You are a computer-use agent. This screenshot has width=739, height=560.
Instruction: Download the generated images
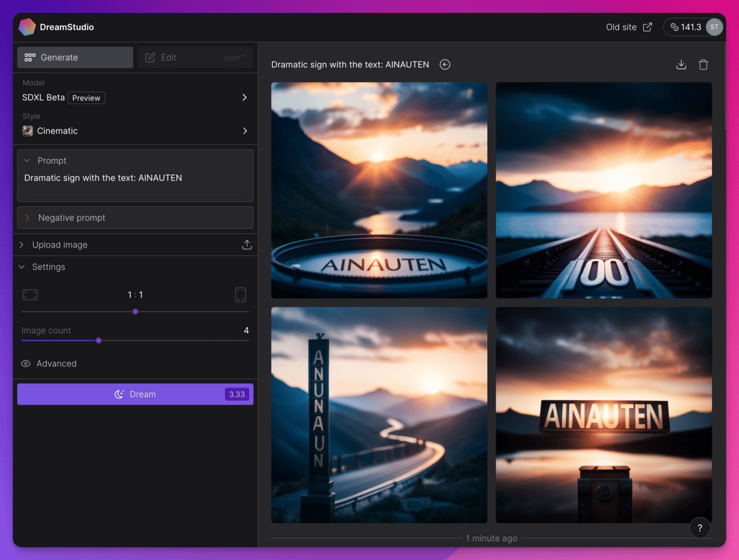point(681,65)
